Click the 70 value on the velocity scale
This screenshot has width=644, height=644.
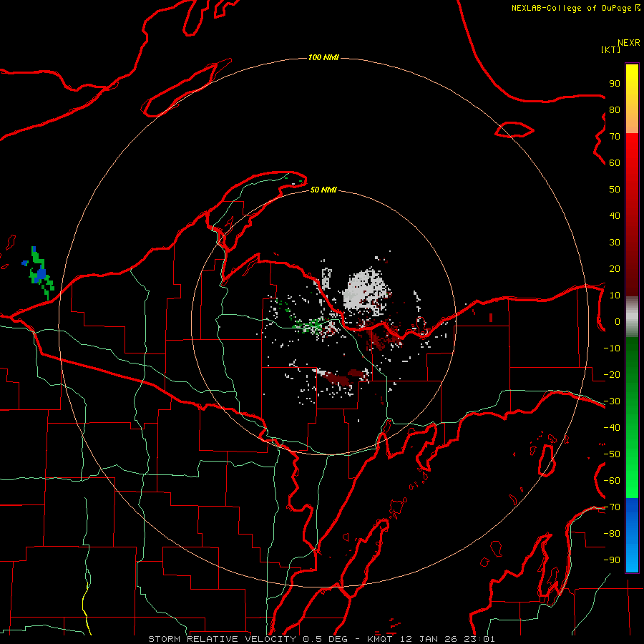(615, 137)
